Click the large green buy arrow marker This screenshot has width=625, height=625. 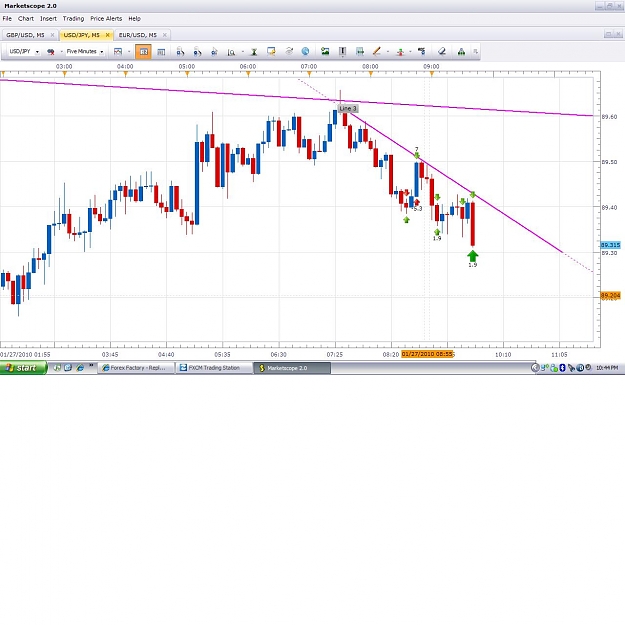pos(473,256)
